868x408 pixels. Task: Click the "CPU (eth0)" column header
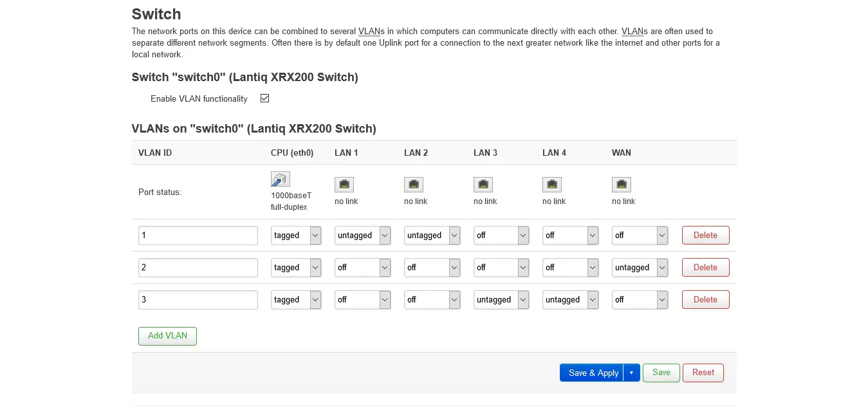pyautogui.click(x=292, y=153)
